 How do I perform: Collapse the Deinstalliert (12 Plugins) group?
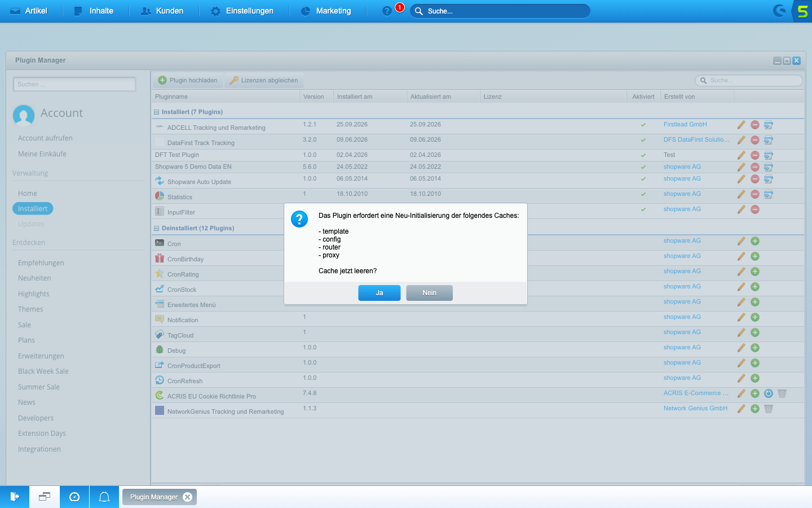[157, 228]
